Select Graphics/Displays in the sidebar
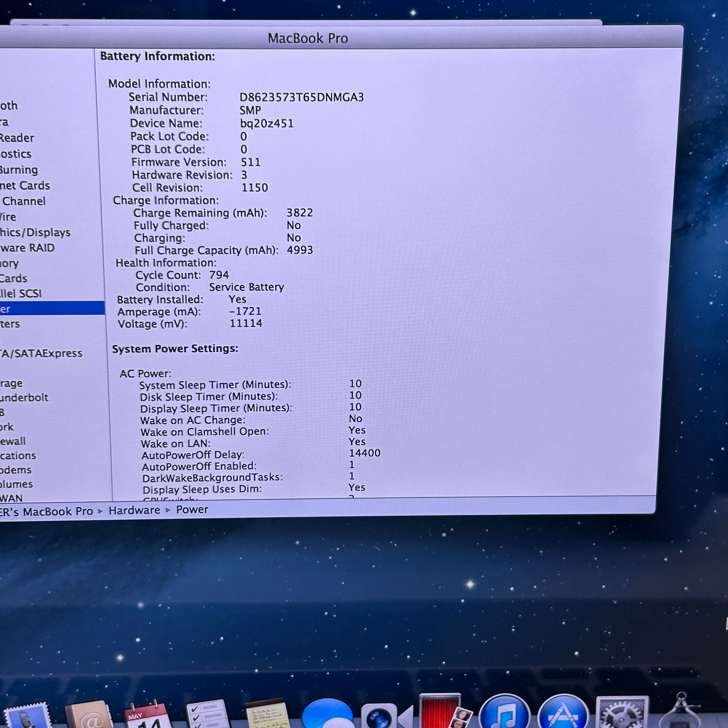Image resolution: width=728 pixels, height=728 pixels. [x=35, y=233]
